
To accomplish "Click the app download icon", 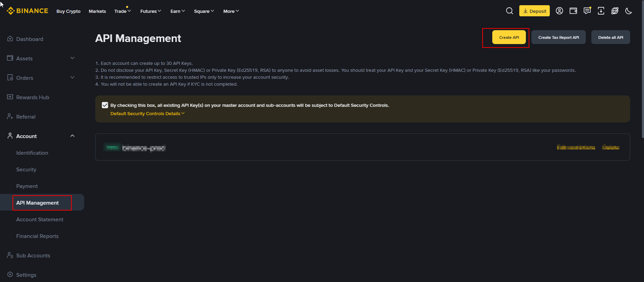I will click(x=601, y=11).
